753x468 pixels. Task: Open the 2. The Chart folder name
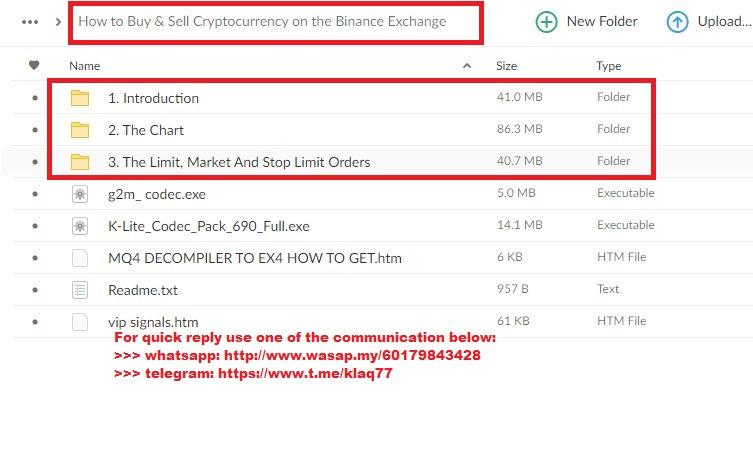pyautogui.click(x=146, y=130)
